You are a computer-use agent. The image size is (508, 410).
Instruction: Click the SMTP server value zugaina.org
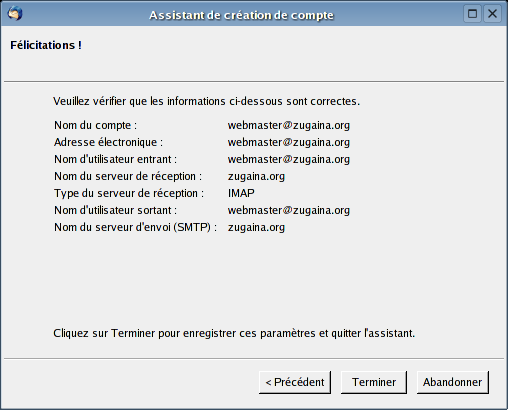(256, 227)
